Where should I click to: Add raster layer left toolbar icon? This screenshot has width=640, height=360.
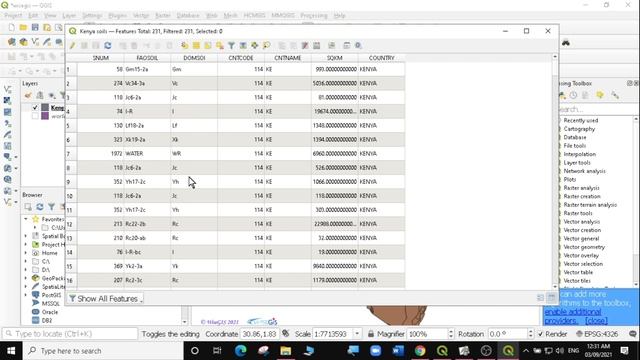click(x=7, y=100)
